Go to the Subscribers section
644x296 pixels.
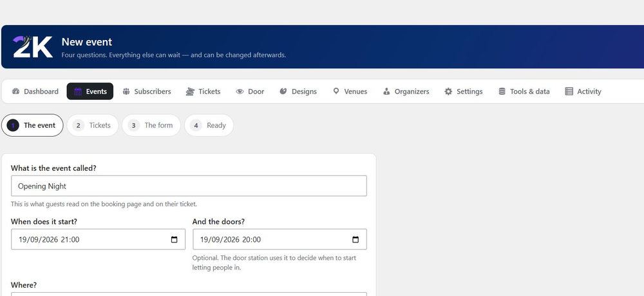coord(147,92)
